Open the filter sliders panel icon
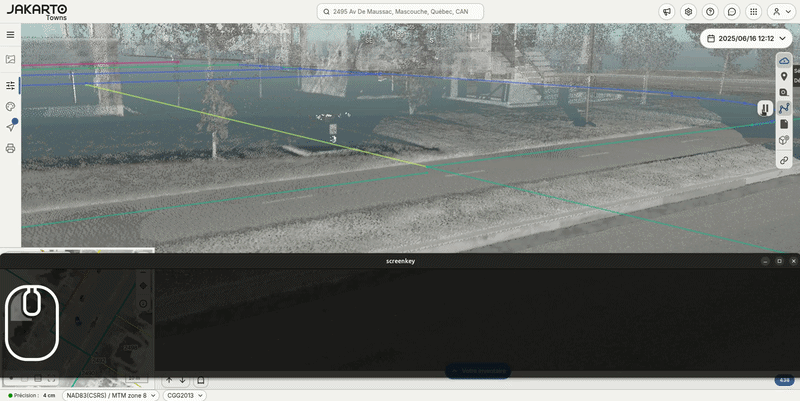 [10, 85]
